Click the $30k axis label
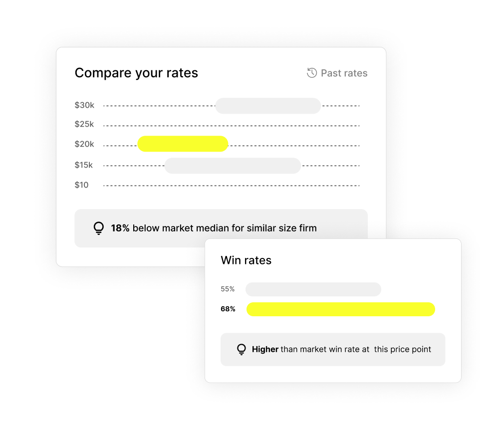This screenshot has height=433, width=504. 84,105
